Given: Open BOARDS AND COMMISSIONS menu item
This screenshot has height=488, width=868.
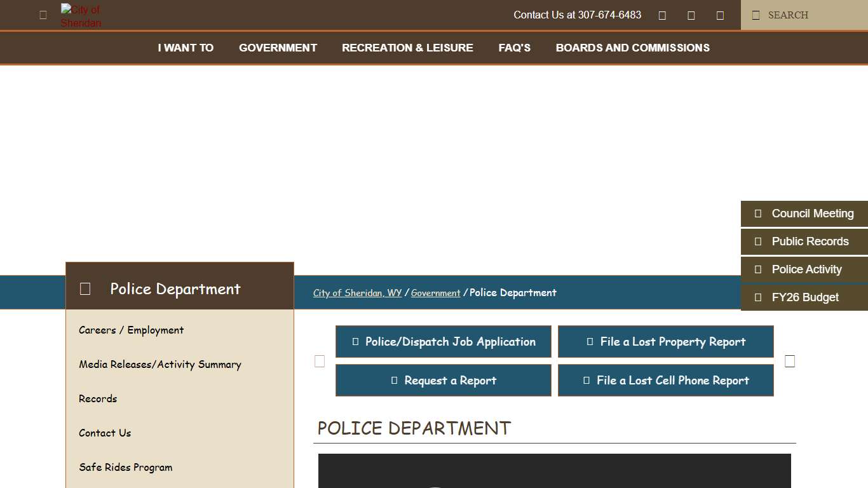Looking at the screenshot, I should (633, 48).
